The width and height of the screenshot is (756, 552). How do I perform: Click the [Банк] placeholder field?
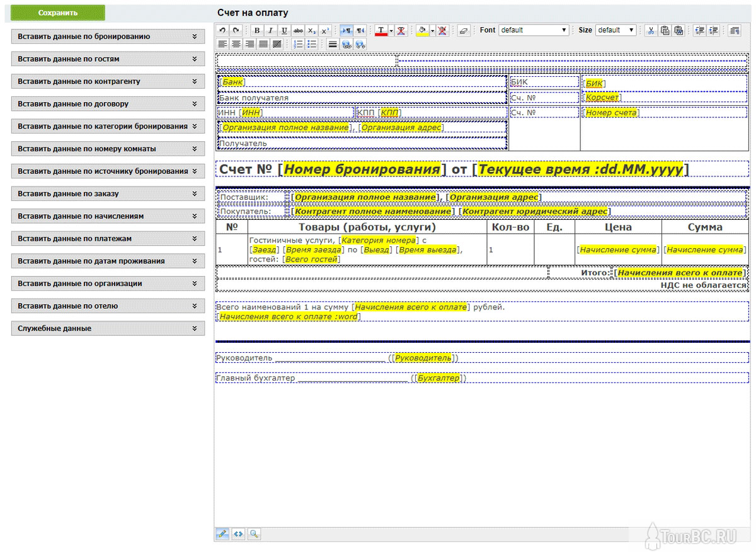point(232,82)
